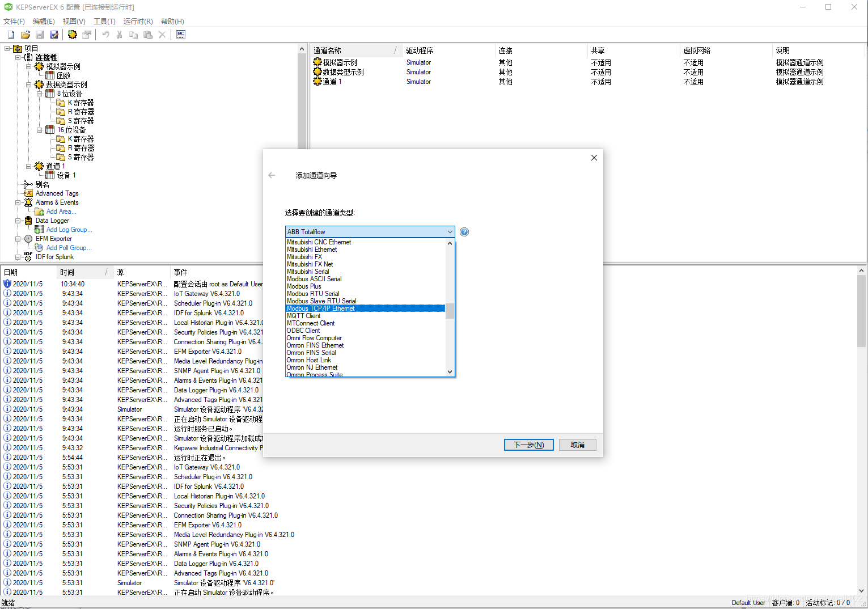
Task: Click the Delete X toolbar icon
Action: tap(162, 35)
